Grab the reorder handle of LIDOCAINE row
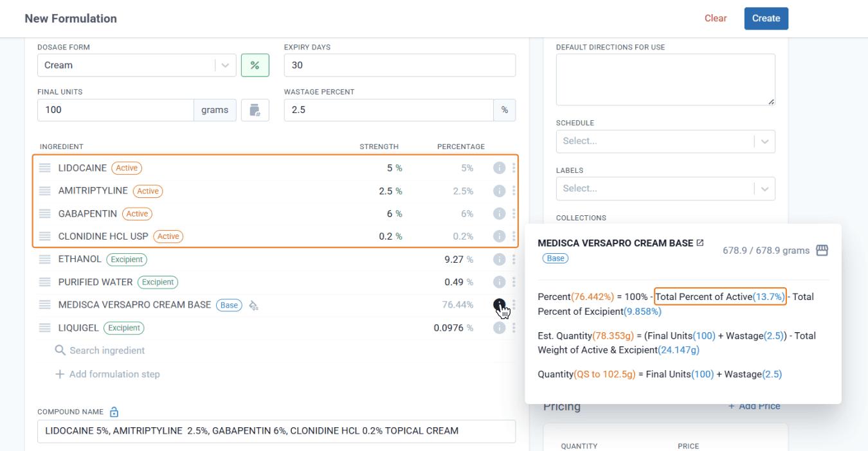This screenshot has height=451, width=868. (44, 168)
